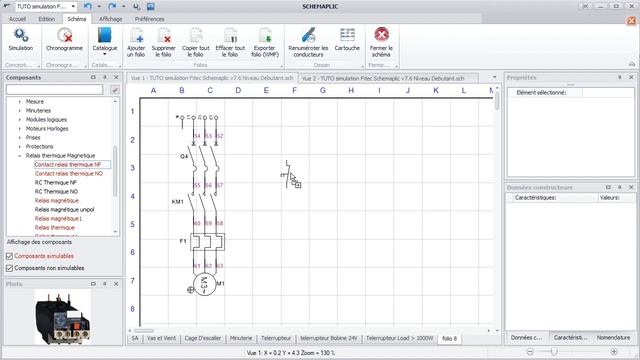Click the relay photo thumbnail
The height and width of the screenshot is (360, 640).
(x=62, y=316)
